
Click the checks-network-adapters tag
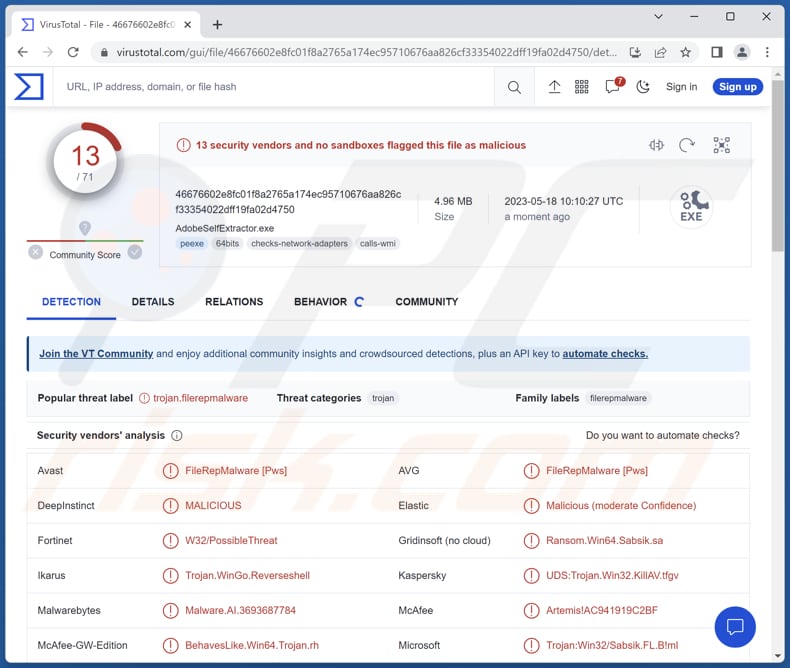pos(299,243)
